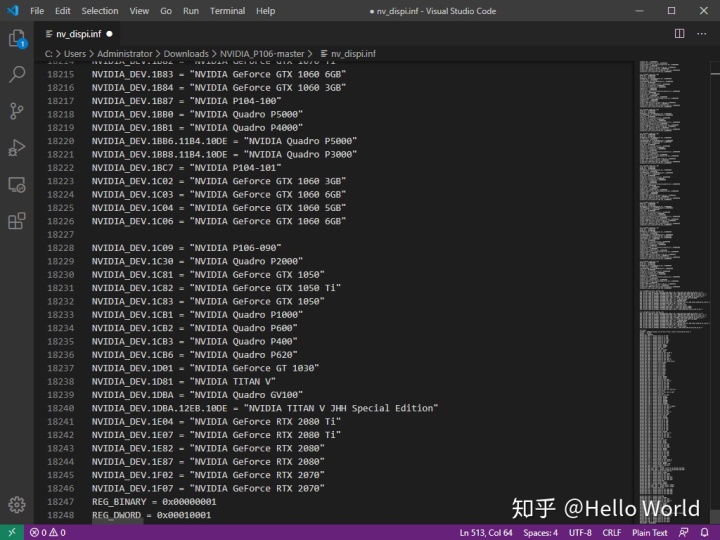Open the Selection menu

(100, 11)
